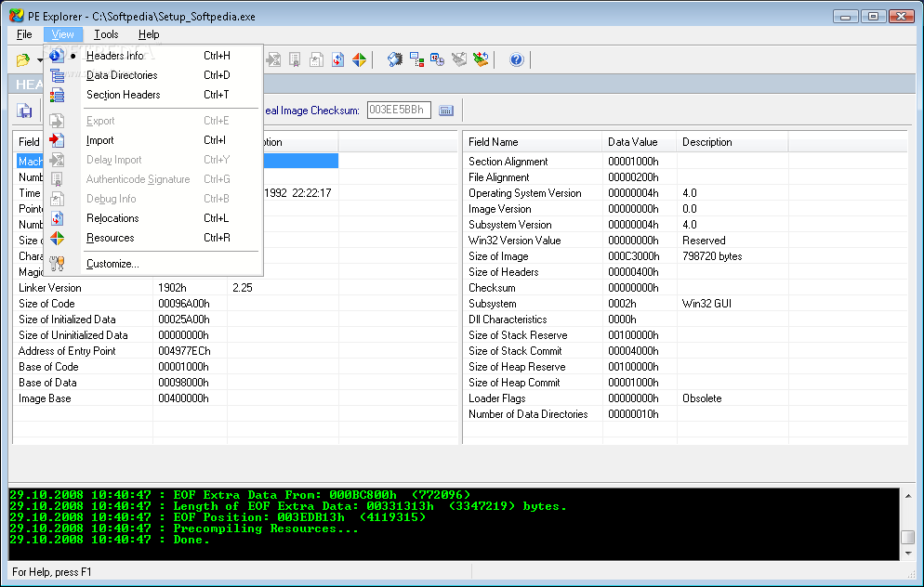
Task: Select the Win32 Version Value row
Action: pos(685,241)
